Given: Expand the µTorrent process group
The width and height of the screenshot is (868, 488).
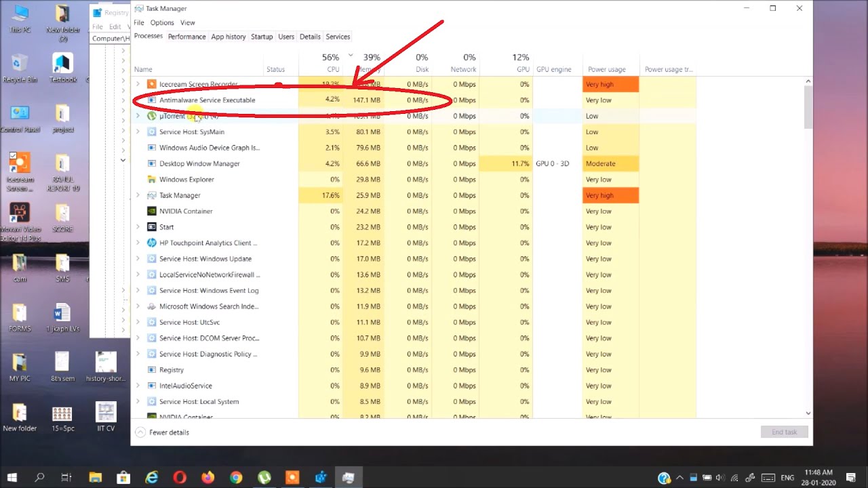Looking at the screenshot, I should pyautogui.click(x=138, y=116).
